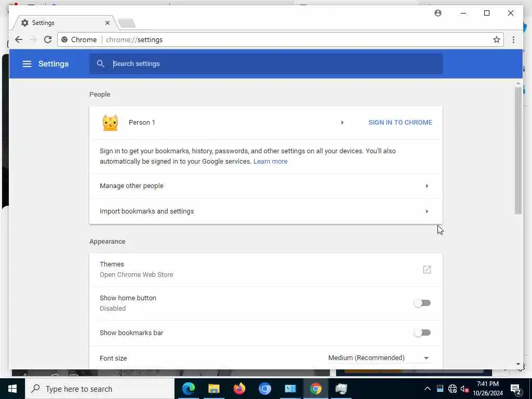Image resolution: width=532 pixels, height=399 pixels.
Task: Toggle Show home button switch
Action: [422, 303]
